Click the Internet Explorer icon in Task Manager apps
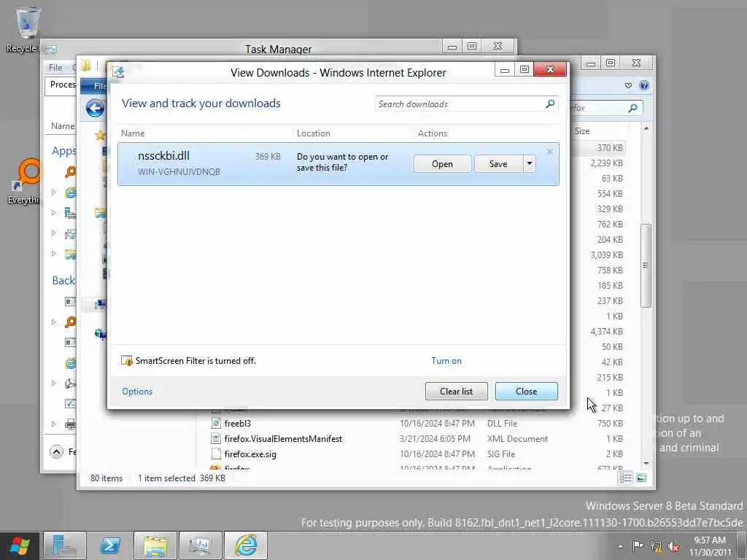 click(71, 192)
